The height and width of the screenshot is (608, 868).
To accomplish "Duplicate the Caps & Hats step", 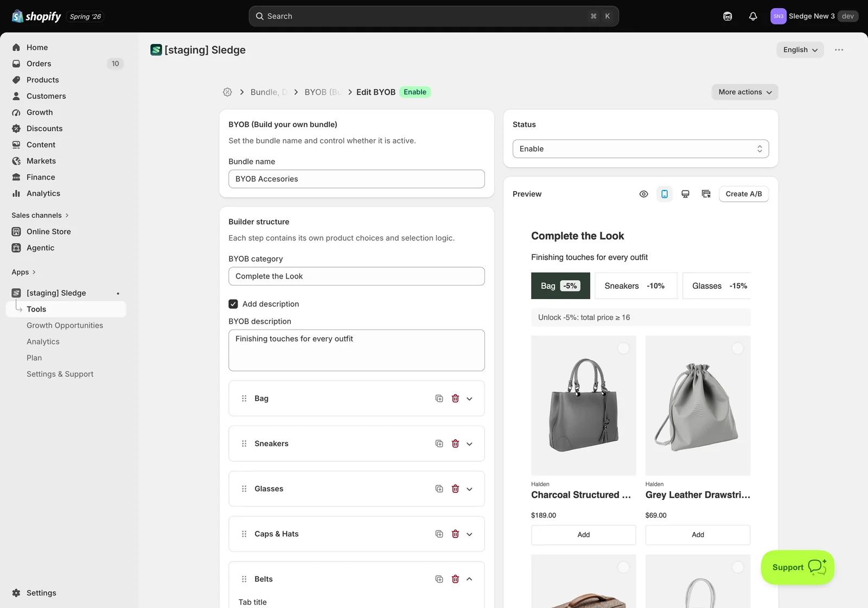I will tap(439, 534).
